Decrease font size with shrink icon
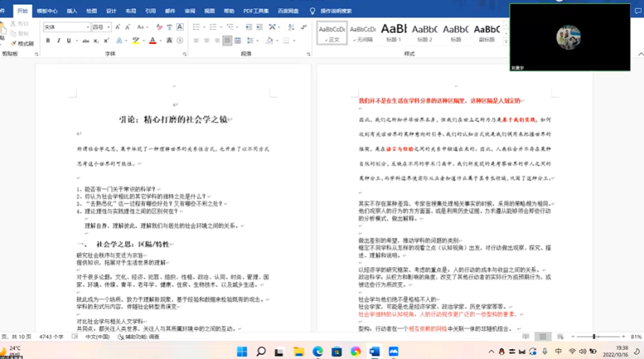This screenshot has width=644, height=359. [x=127, y=27]
